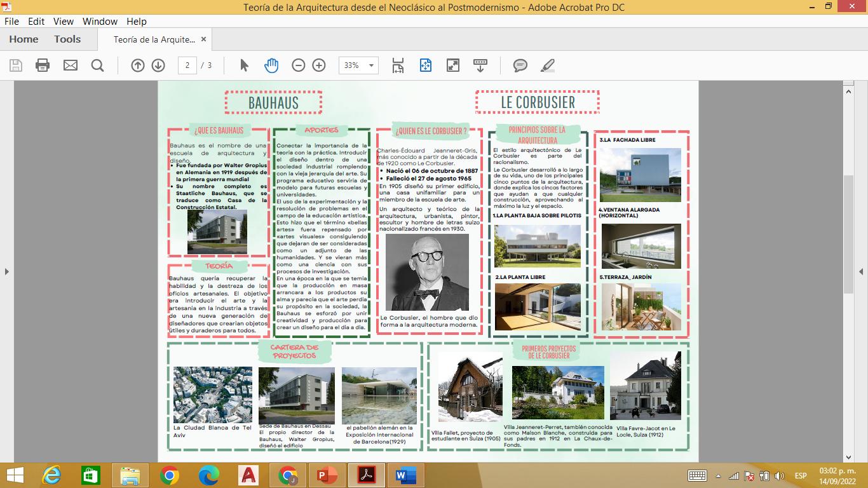Image resolution: width=868 pixels, height=488 pixels.
Task: Click the Terraza jardín photo
Action: pos(641,307)
